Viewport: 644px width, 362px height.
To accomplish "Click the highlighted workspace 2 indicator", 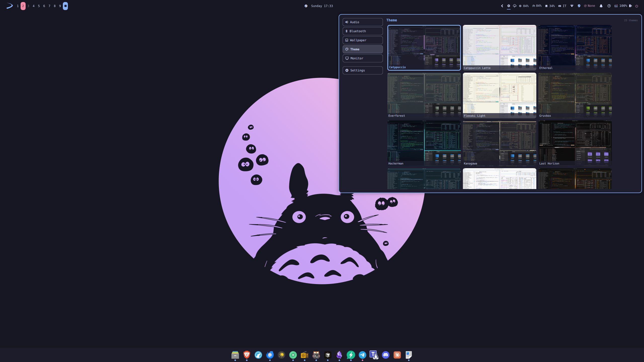I will [23, 6].
